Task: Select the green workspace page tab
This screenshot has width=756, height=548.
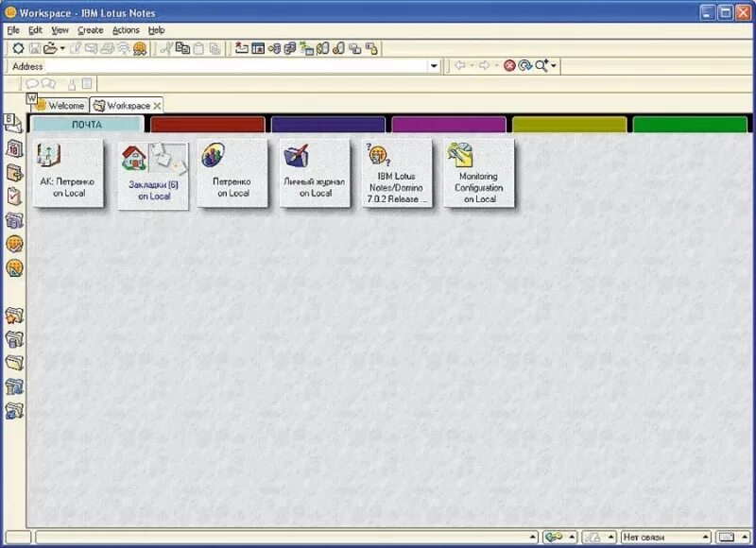Action: coord(690,125)
